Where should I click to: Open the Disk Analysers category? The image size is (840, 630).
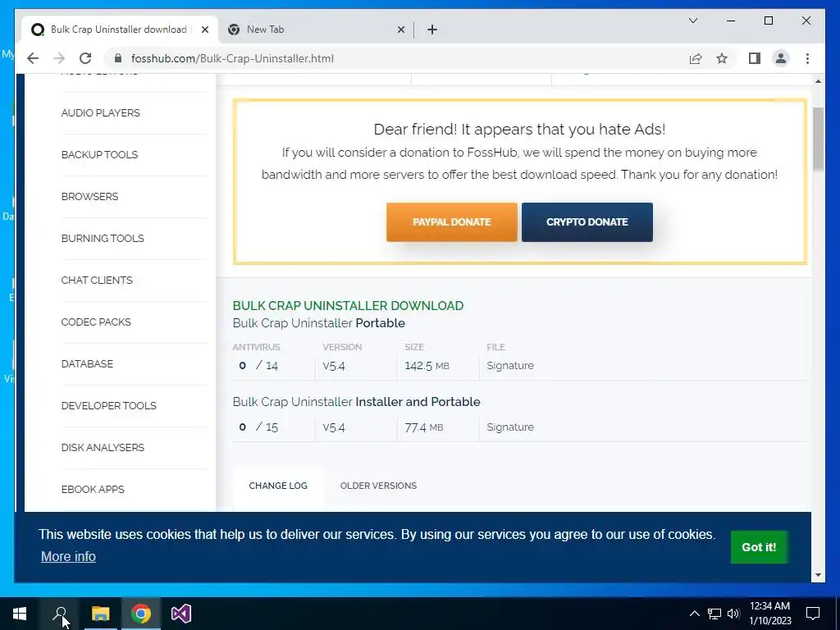pos(103,447)
